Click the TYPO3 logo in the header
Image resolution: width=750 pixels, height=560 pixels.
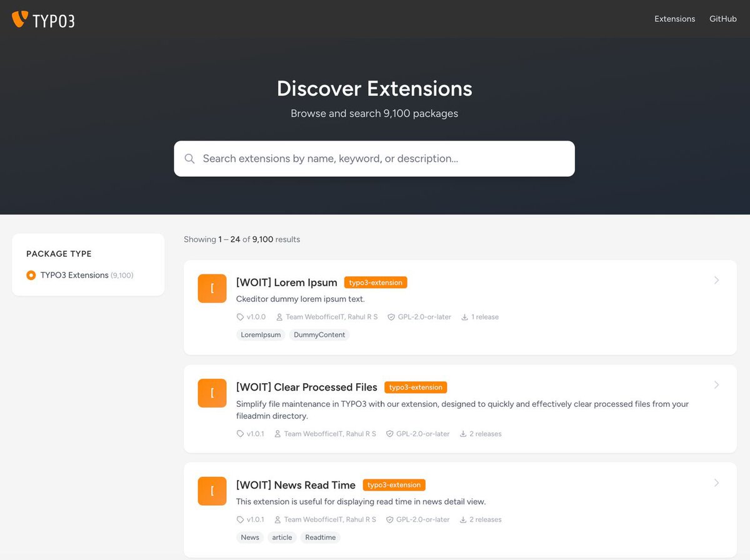click(43, 19)
